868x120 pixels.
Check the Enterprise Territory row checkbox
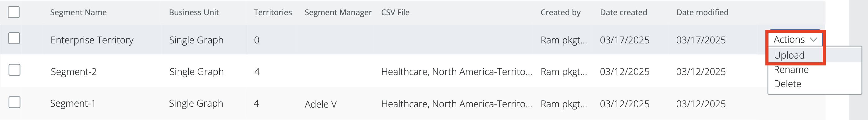pos(14,38)
